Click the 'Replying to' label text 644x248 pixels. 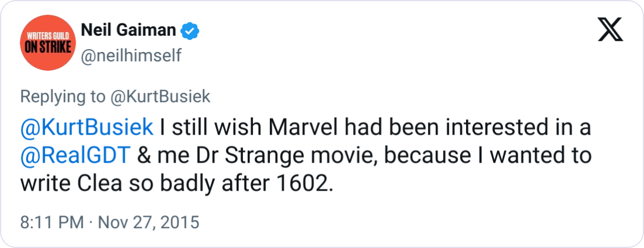click(x=63, y=97)
